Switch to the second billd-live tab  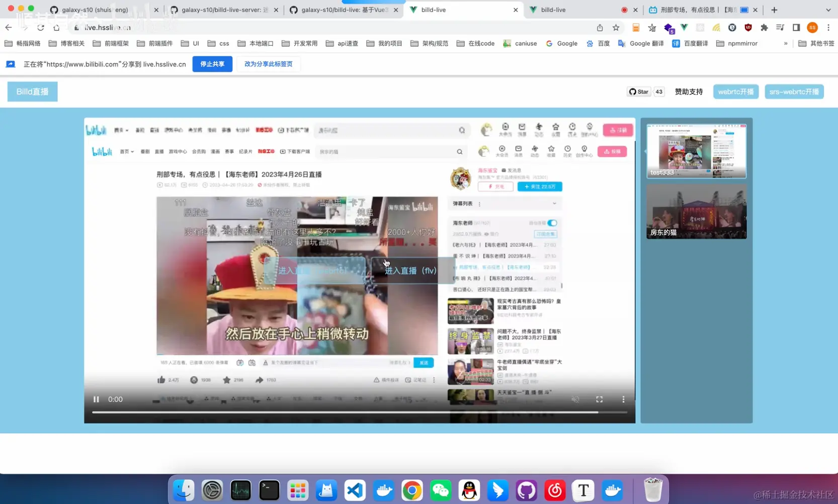(578, 10)
